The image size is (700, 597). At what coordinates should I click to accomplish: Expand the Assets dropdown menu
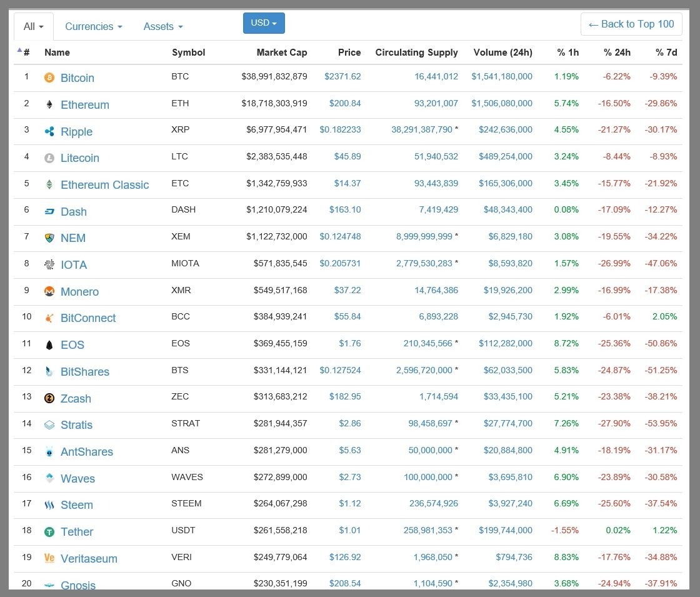pos(163,26)
